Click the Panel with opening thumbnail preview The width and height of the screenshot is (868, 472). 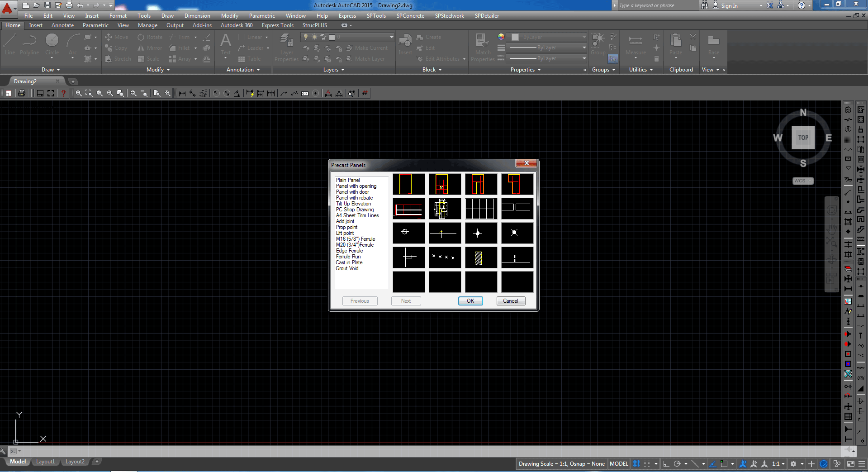click(x=445, y=184)
